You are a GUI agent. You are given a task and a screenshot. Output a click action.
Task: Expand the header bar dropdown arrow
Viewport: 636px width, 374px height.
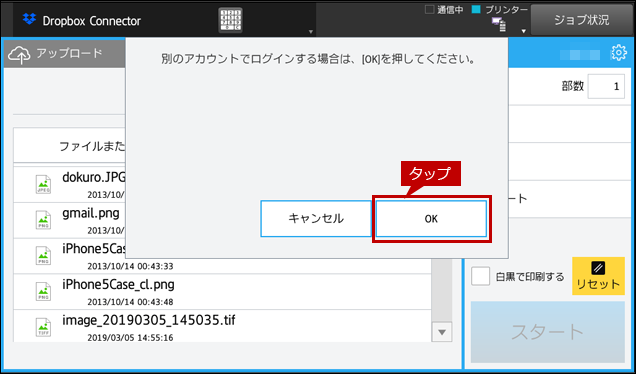coord(311,32)
